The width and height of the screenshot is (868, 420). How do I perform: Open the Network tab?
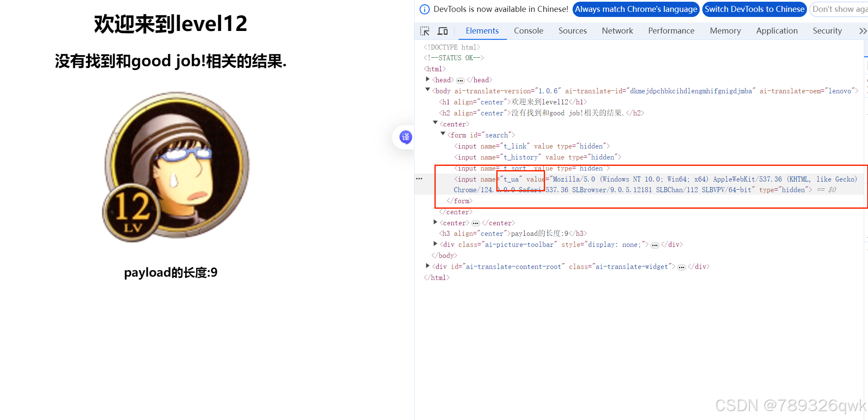pyautogui.click(x=618, y=31)
